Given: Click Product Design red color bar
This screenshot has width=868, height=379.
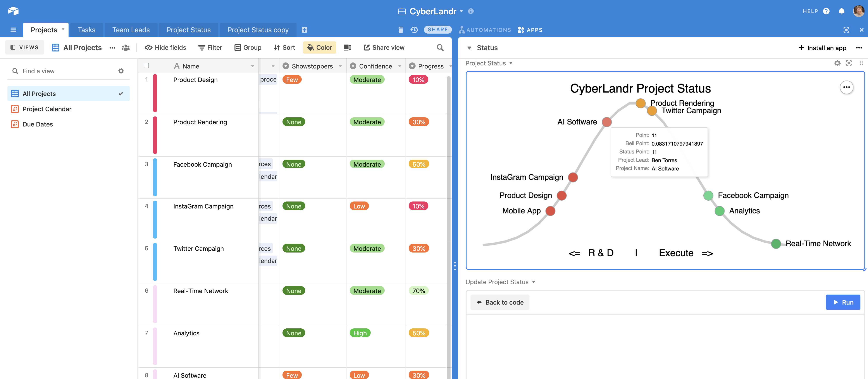Looking at the screenshot, I should click(x=155, y=93).
